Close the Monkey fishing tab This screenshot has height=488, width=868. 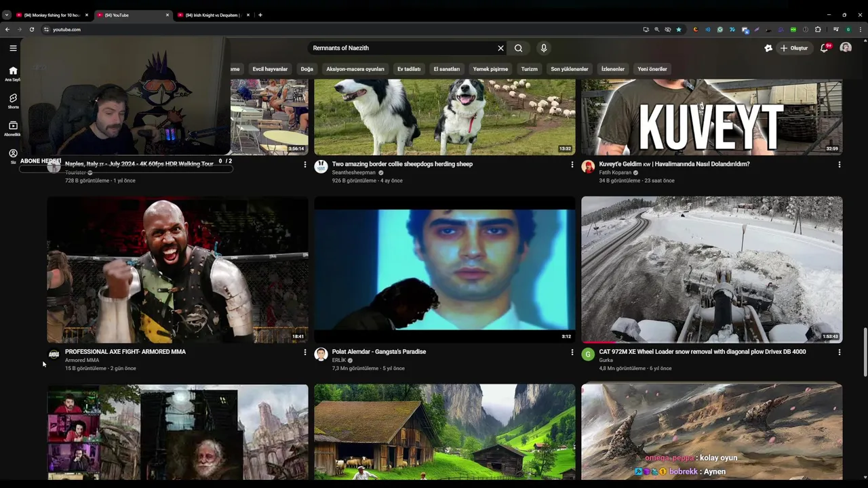tap(87, 15)
